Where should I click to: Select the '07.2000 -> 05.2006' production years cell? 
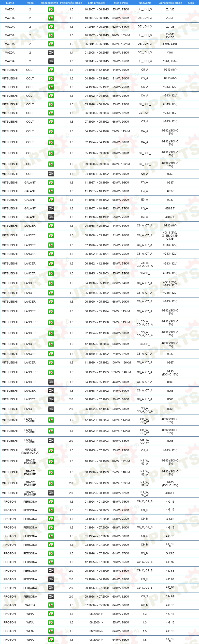(x=97, y=605)
